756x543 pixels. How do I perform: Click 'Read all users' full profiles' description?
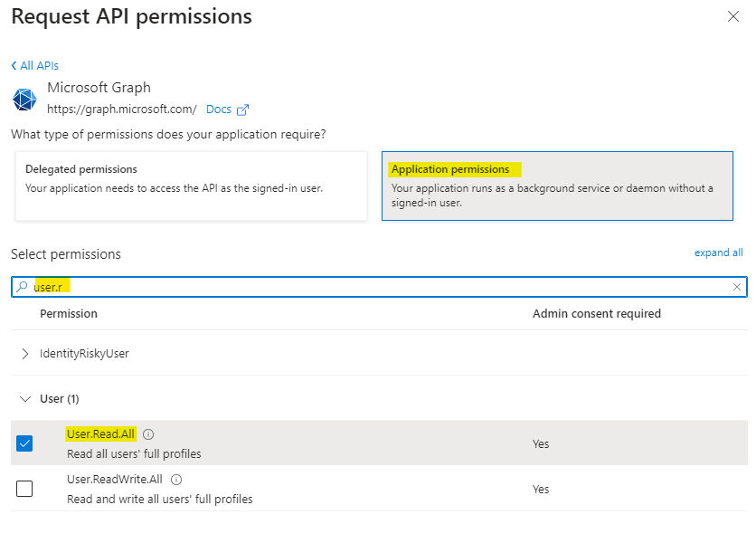[134, 454]
